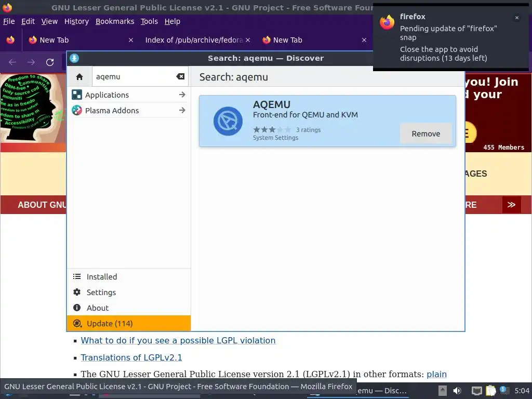Click the clipboard tray icon
Image resolution: width=532 pixels, height=399 pixels.
(490, 391)
